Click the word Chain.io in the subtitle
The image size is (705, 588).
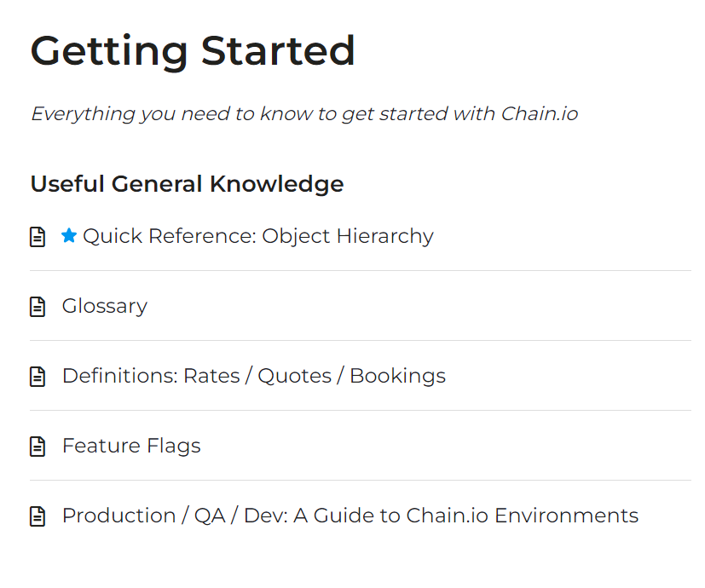539,113
